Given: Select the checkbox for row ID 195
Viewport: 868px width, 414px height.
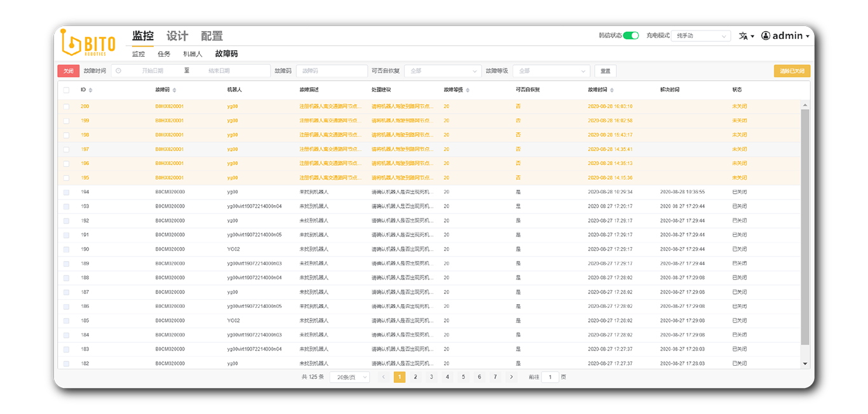Looking at the screenshot, I should 66,178.
